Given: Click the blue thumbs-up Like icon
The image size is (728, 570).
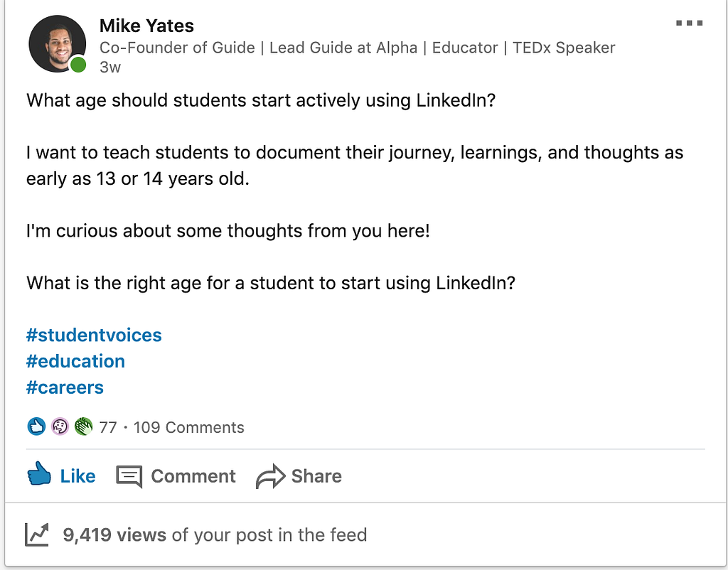Looking at the screenshot, I should tap(39, 474).
